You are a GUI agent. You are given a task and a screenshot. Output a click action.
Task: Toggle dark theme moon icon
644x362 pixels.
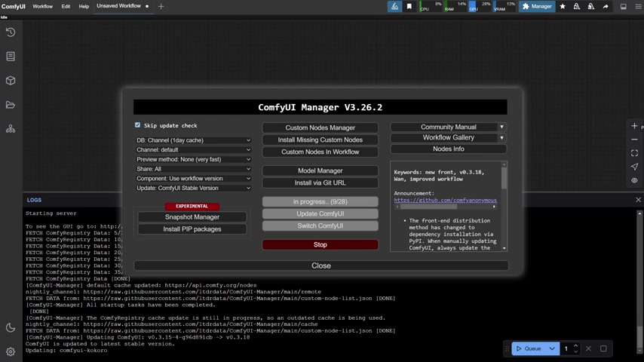(11, 327)
